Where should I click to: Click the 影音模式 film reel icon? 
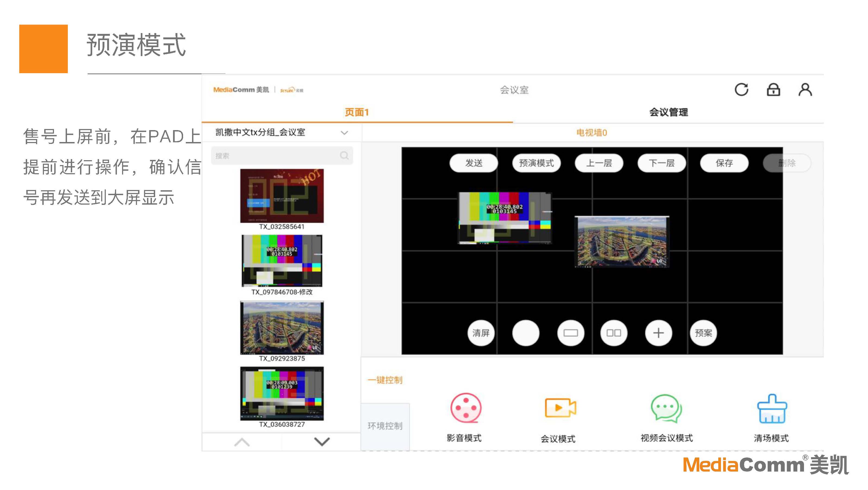tap(466, 408)
